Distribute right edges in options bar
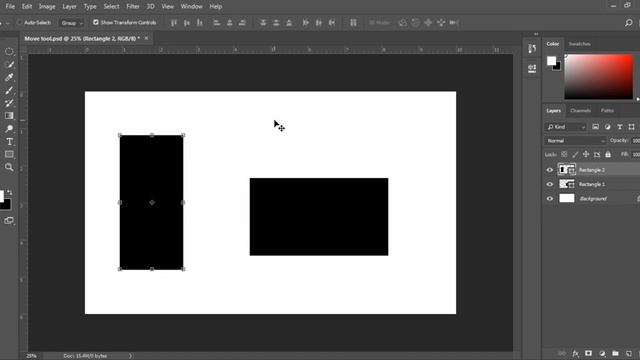Image resolution: width=640 pixels, height=360 pixels. click(332, 23)
